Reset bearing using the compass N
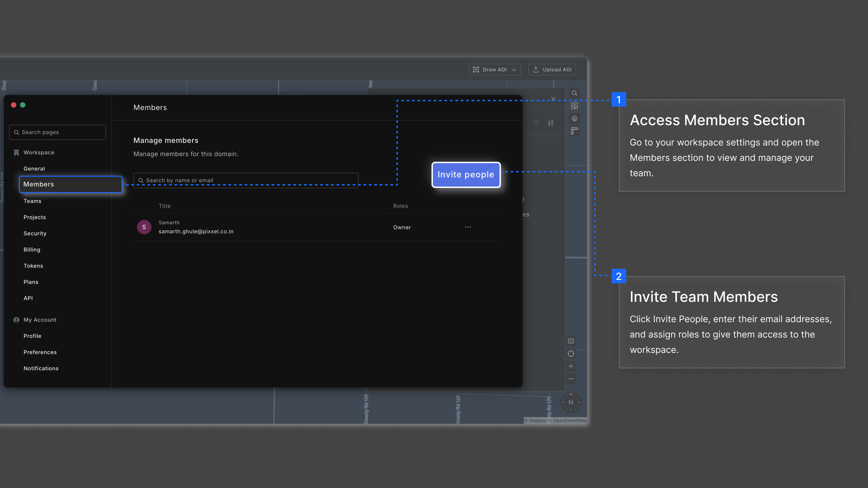 tap(571, 402)
